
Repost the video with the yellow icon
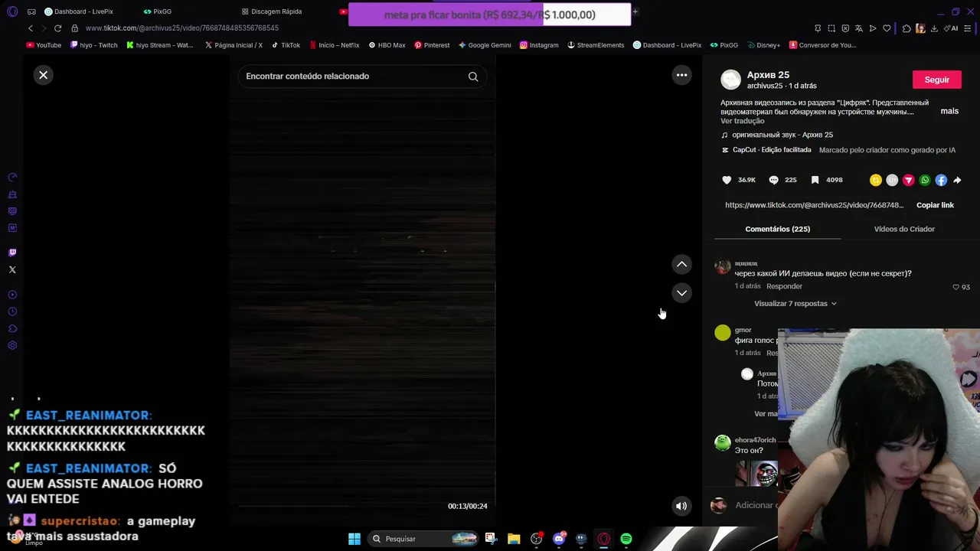(876, 180)
